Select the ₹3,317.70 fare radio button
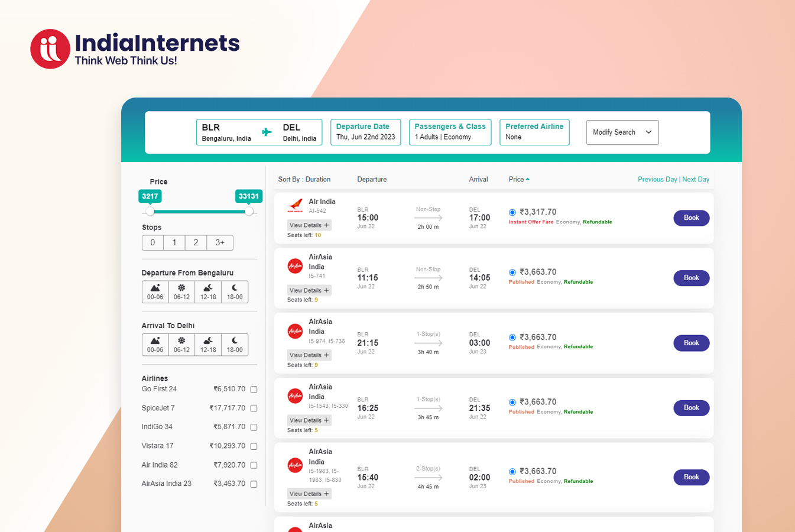The width and height of the screenshot is (795, 532). pyautogui.click(x=512, y=212)
